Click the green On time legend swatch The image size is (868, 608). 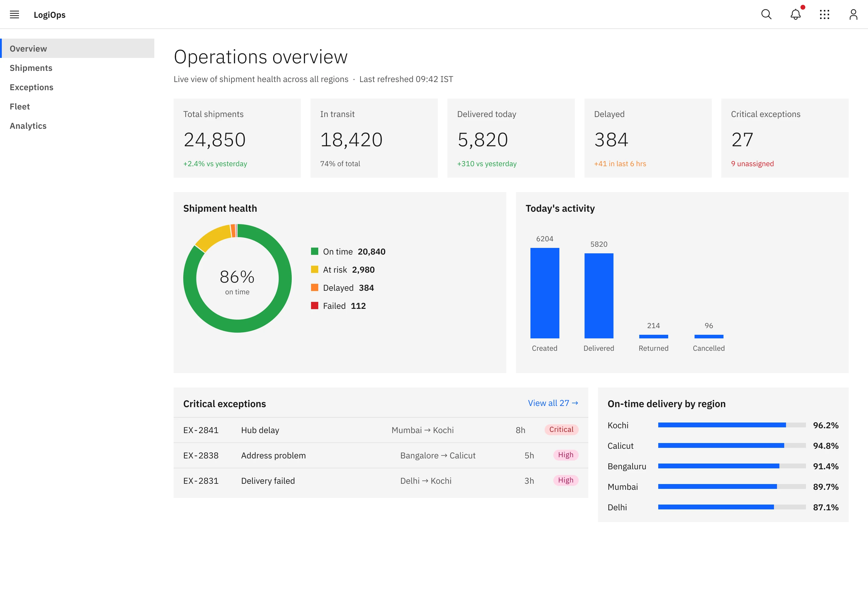[315, 251]
